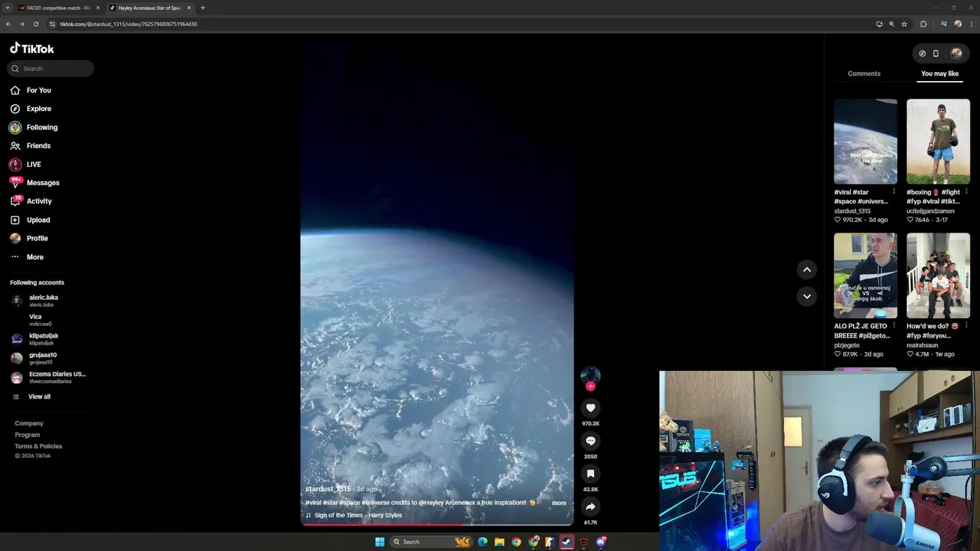Open the ALO PLŽ JE GETO thumbnail
Screen dimensions: 980x551
(865, 275)
